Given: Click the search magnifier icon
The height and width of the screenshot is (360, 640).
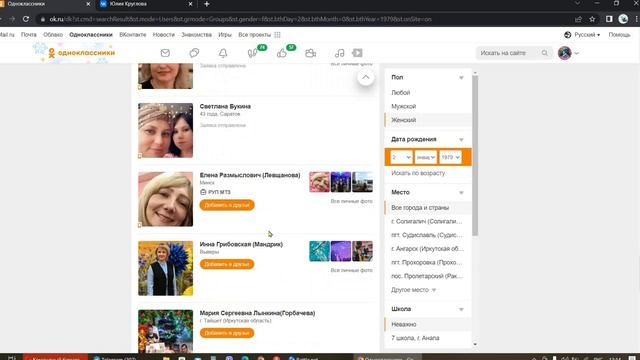Looking at the screenshot, I should point(544,53).
